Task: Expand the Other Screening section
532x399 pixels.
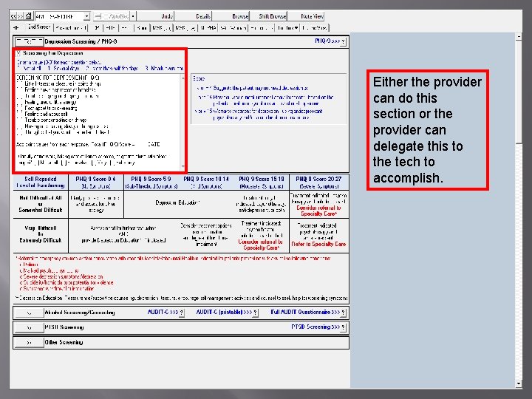Action: tap(29, 342)
